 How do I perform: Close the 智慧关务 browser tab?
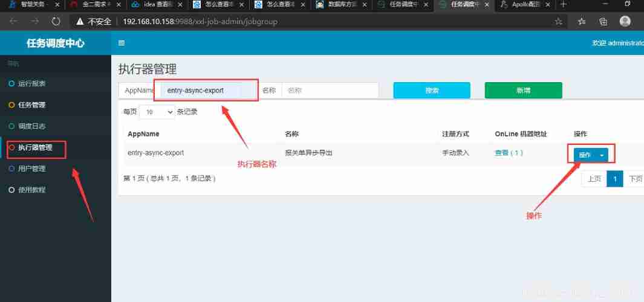pyautogui.click(x=57, y=4)
